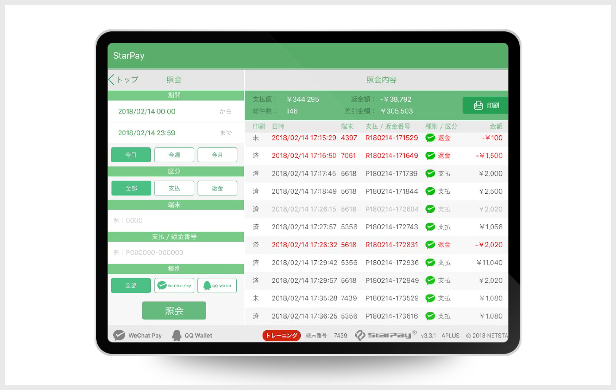Click WeChat icon on R180214-171529 refund row
The width and height of the screenshot is (616, 390).
430,137
